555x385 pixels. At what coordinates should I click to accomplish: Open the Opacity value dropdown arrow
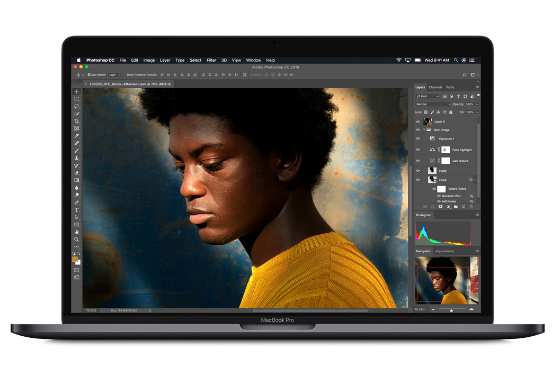(x=477, y=104)
